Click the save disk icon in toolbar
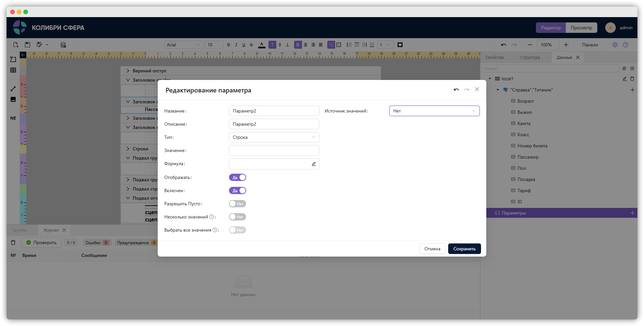 28,45
